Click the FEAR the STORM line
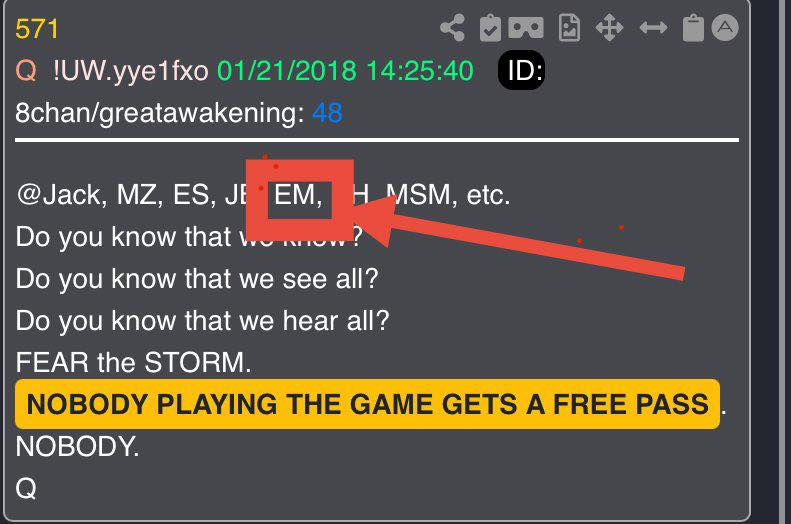Image resolution: width=791 pixels, height=524 pixels. (x=133, y=362)
